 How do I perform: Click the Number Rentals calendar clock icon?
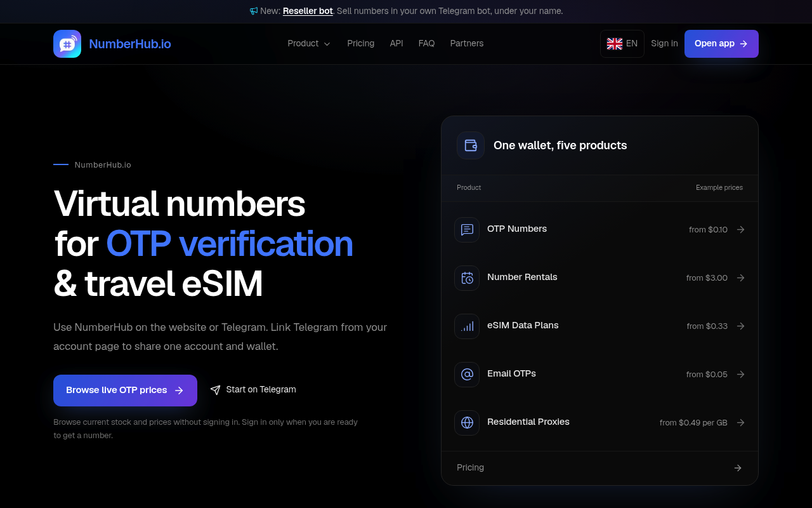(467, 278)
